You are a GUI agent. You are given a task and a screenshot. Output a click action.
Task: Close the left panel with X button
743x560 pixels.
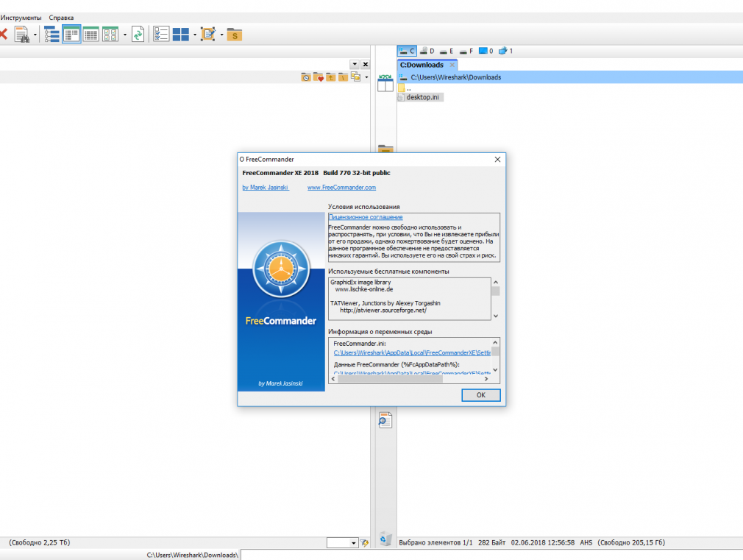tap(366, 64)
